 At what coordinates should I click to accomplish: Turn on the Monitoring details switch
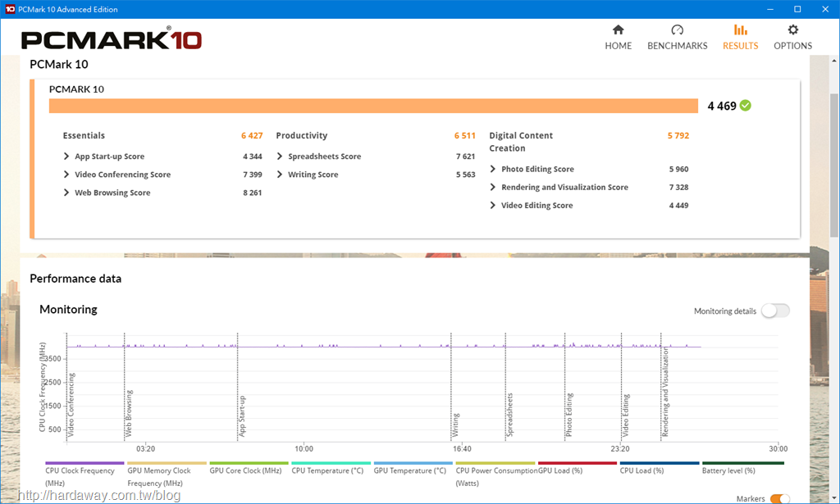tap(775, 311)
